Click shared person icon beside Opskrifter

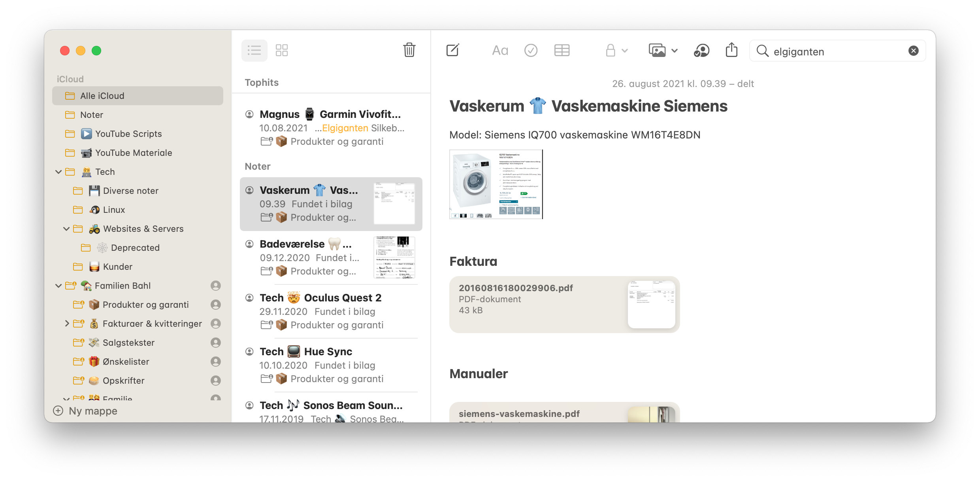click(215, 381)
